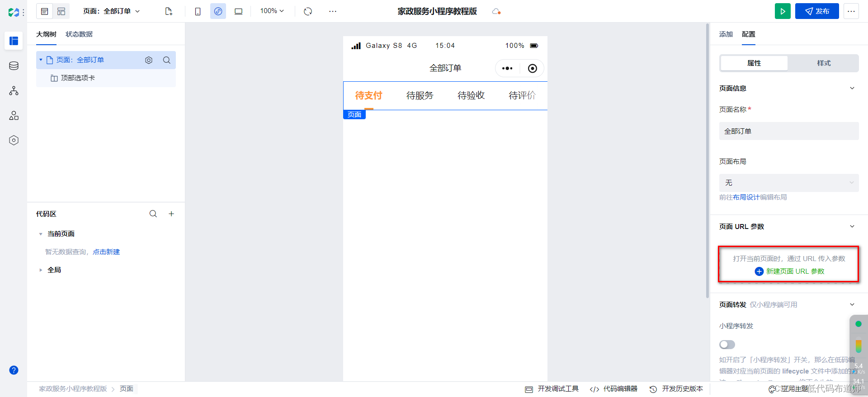Open page settings icon in outline row
Screen dimensions: 868x397
pyautogui.click(x=149, y=60)
